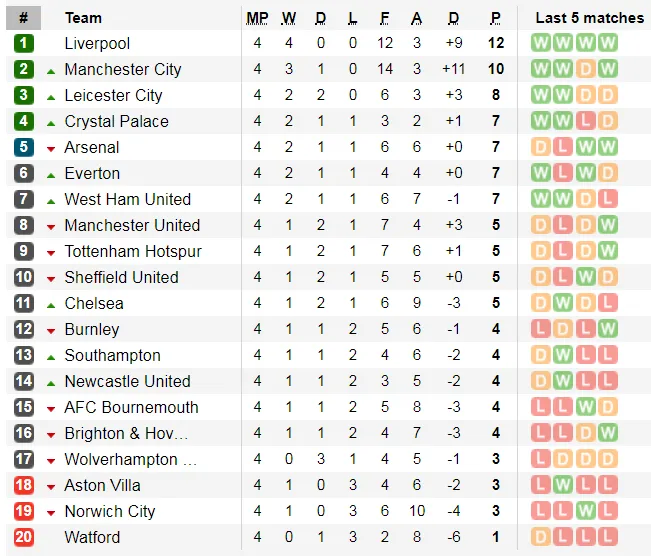This screenshot has height=556, width=651.
Task: Click the green W badge in Aston Villa's row
Action: point(563,485)
